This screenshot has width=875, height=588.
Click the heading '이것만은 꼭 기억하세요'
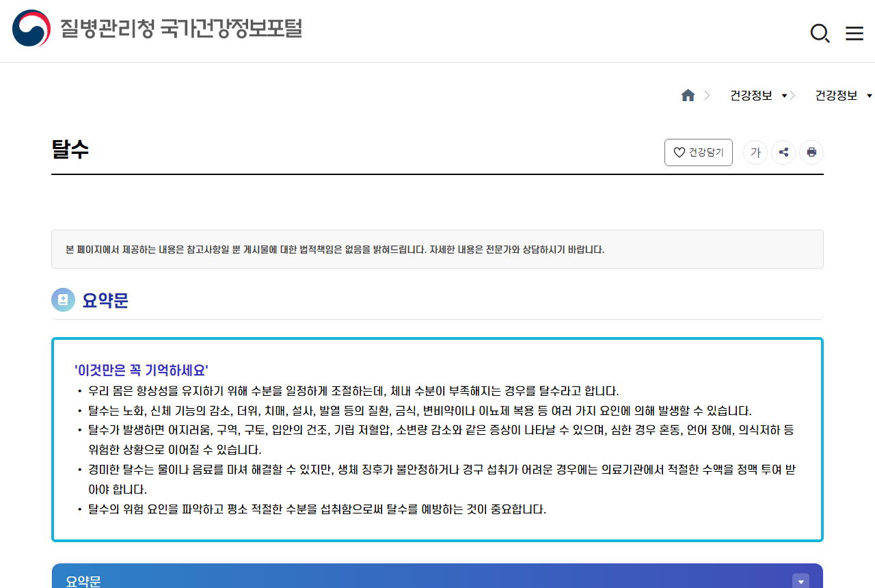pos(142,371)
